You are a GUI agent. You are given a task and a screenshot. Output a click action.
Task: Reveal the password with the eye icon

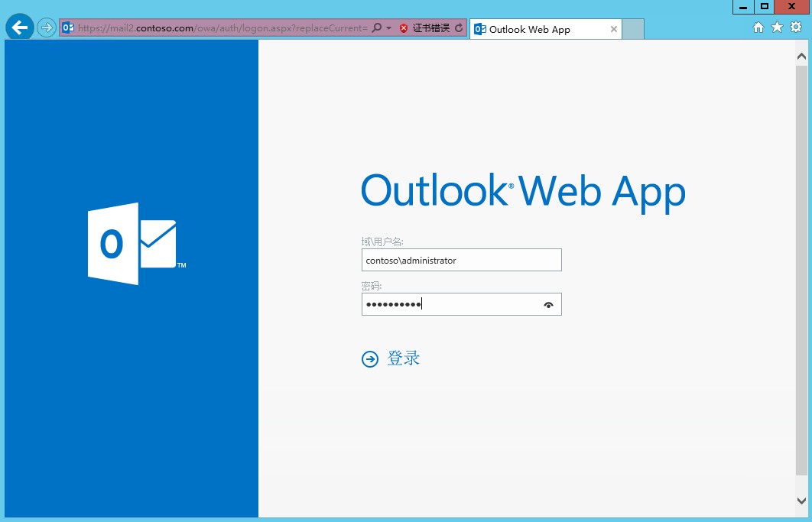[548, 305]
